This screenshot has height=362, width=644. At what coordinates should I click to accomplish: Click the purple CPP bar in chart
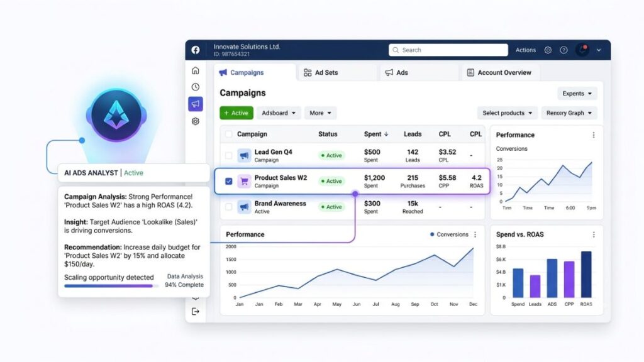[569, 279]
